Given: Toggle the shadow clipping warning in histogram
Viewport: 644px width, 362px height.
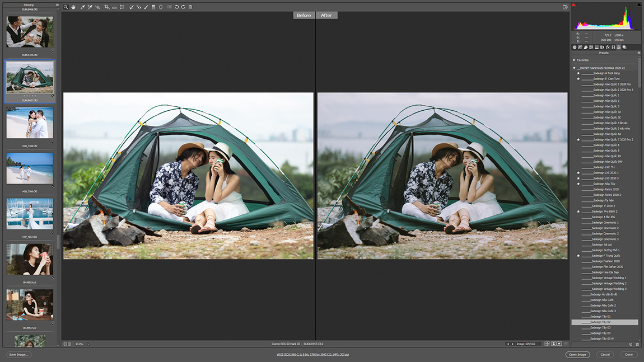Looking at the screenshot, I should tap(574, 5).
